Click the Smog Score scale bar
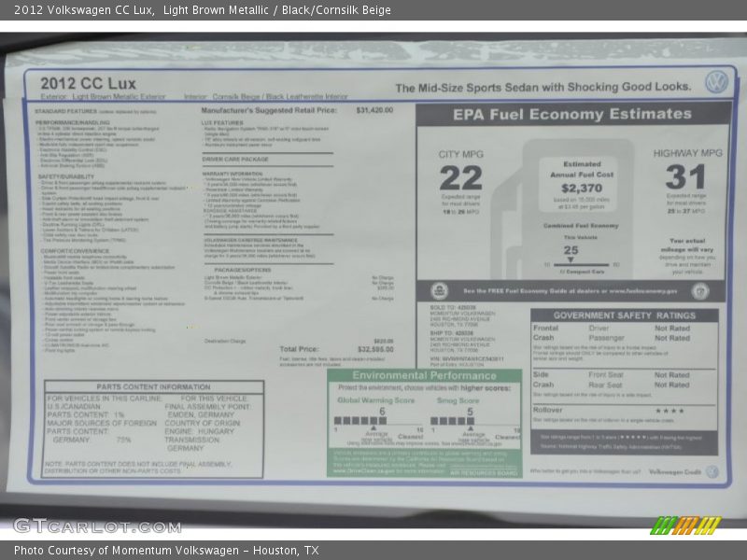Image resolution: width=747 pixels, height=560 pixels. tap(472, 421)
